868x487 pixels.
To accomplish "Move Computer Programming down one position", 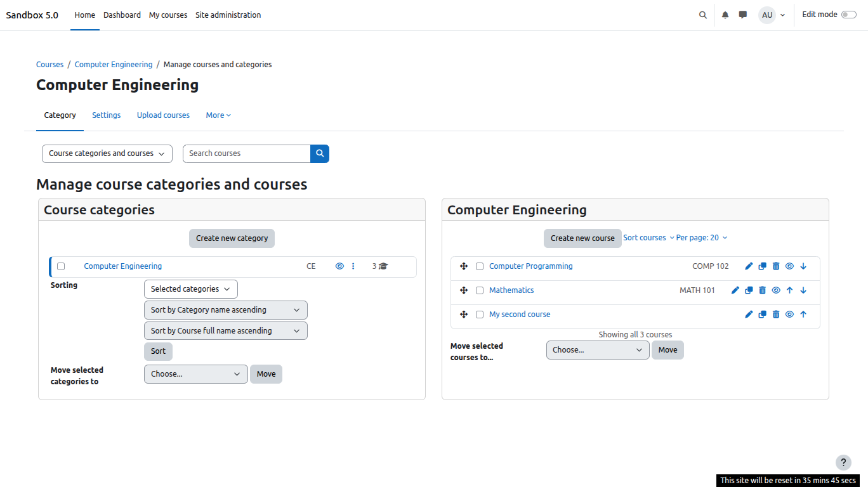I will coord(803,266).
